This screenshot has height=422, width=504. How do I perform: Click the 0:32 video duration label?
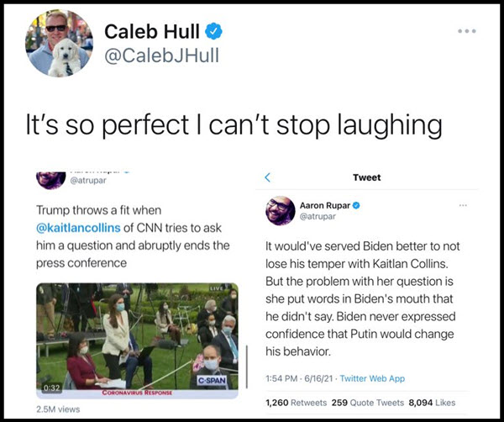click(x=52, y=387)
